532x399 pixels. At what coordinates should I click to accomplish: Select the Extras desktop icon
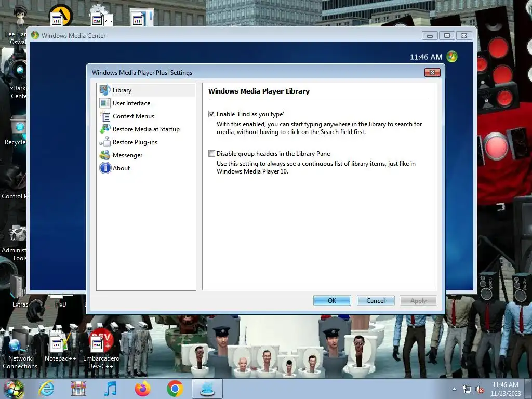19,291
